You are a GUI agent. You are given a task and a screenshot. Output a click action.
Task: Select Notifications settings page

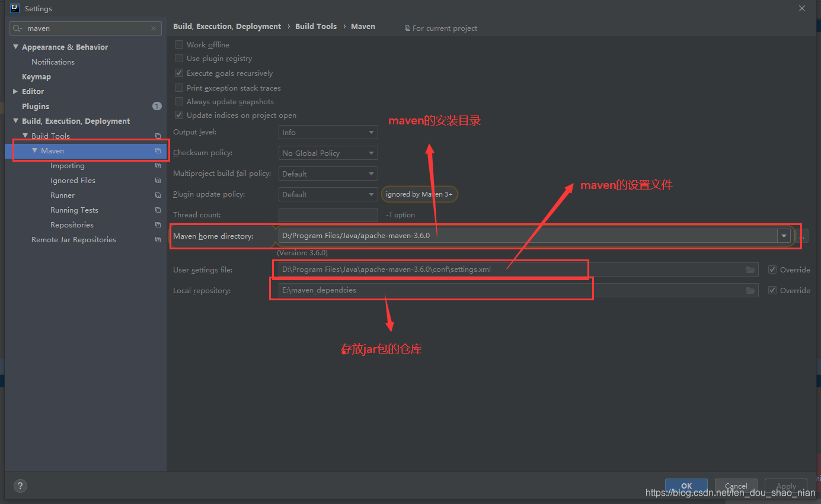click(x=53, y=62)
